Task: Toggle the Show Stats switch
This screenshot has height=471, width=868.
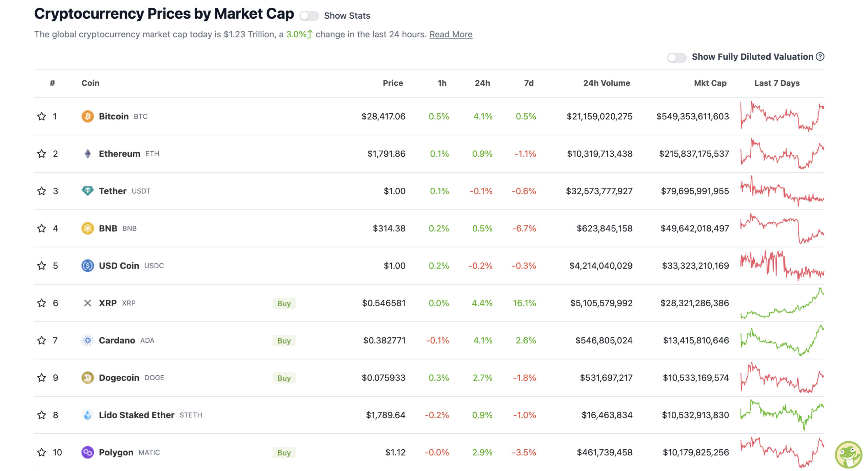Action: [x=309, y=16]
